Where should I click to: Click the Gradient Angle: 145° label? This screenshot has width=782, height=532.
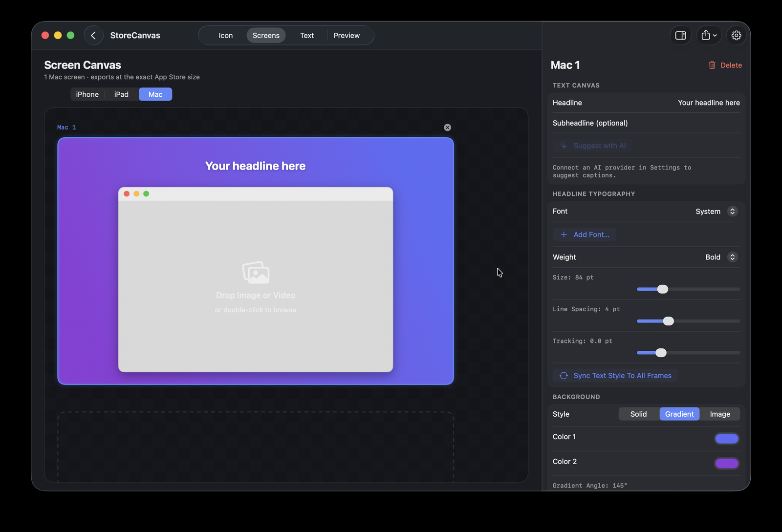(x=590, y=486)
